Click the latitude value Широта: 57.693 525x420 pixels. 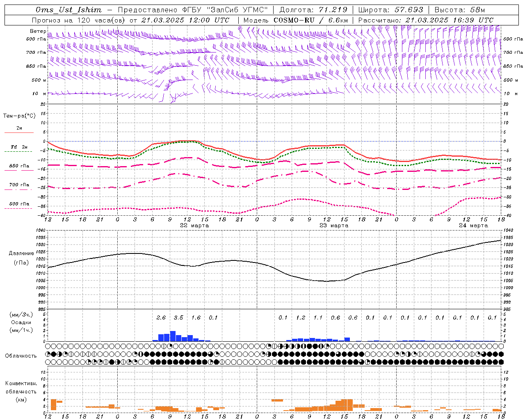390,10
